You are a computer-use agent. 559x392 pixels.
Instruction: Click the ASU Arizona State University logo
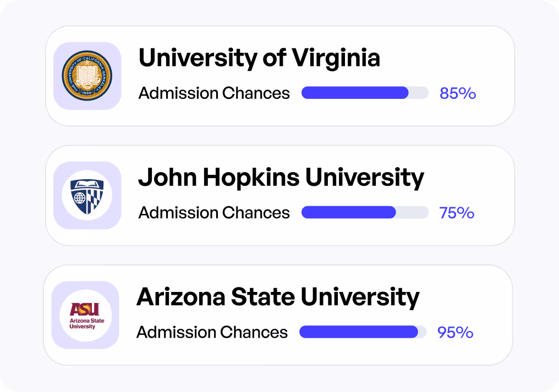85,315
